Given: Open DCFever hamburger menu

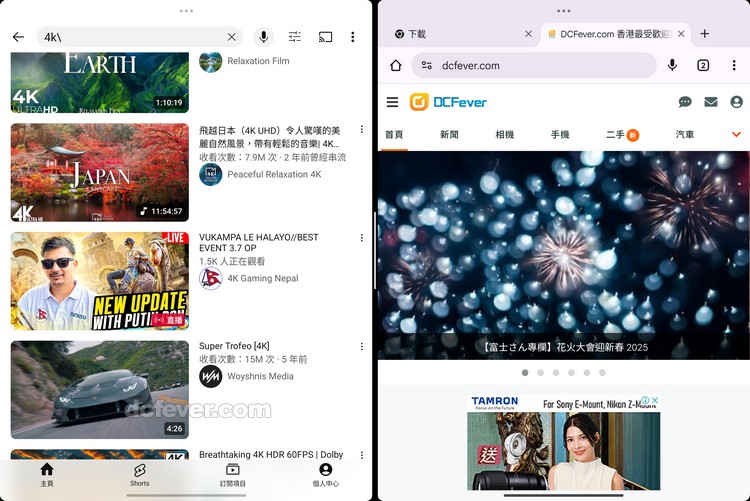Looking at the screenshot, I should pos(392,102).
